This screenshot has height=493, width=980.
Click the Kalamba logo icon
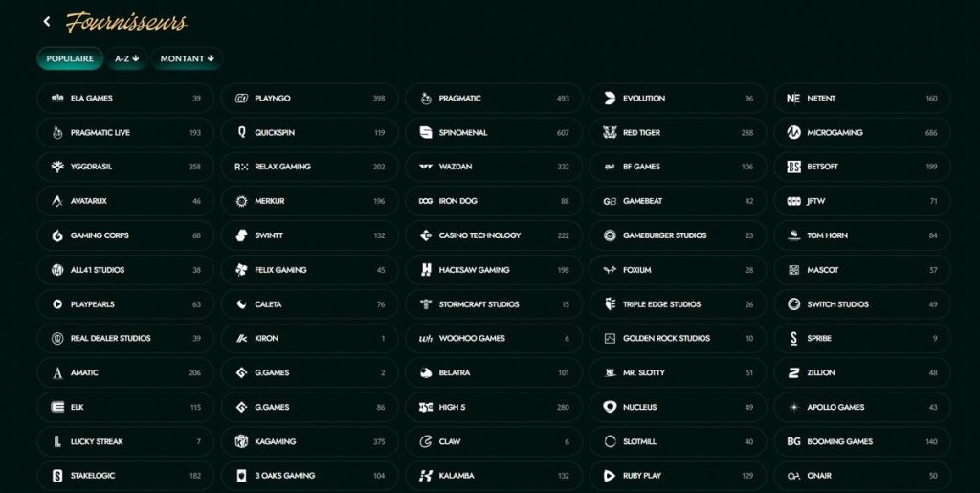point(425,476)
